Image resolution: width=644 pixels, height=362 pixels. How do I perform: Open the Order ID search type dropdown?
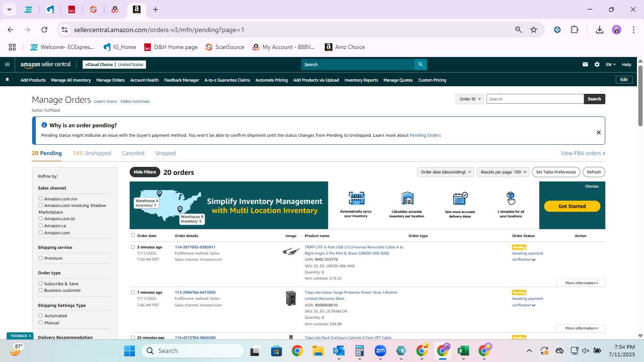click(470, 99)
